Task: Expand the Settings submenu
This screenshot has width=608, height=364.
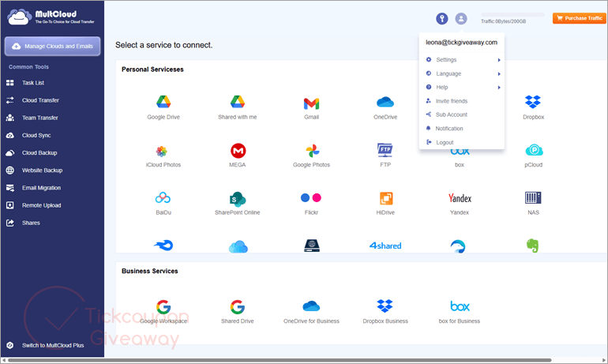Action: click(x=462, y=60)
